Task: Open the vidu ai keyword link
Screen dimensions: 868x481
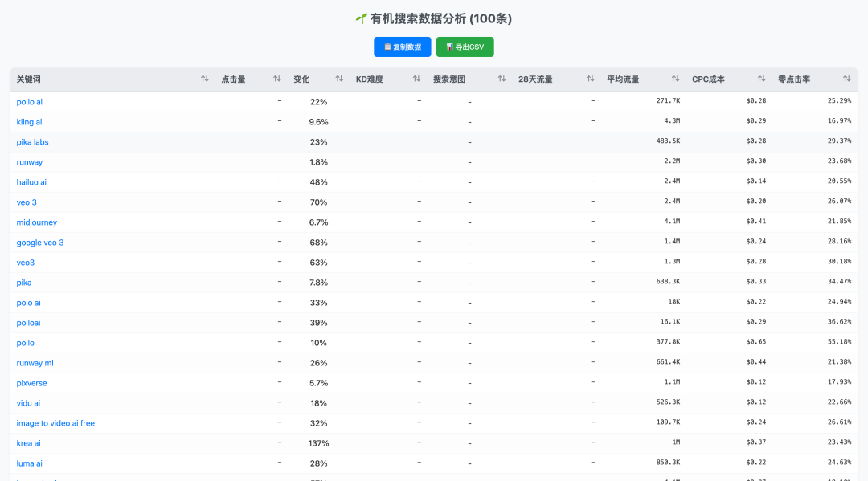Action: (x=28, y=403)
